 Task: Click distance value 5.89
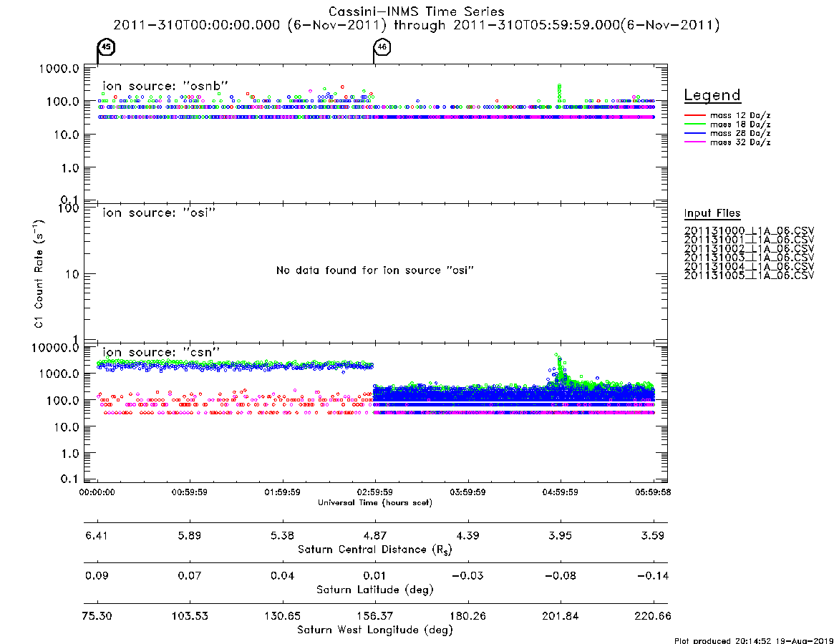click(190, 535)
